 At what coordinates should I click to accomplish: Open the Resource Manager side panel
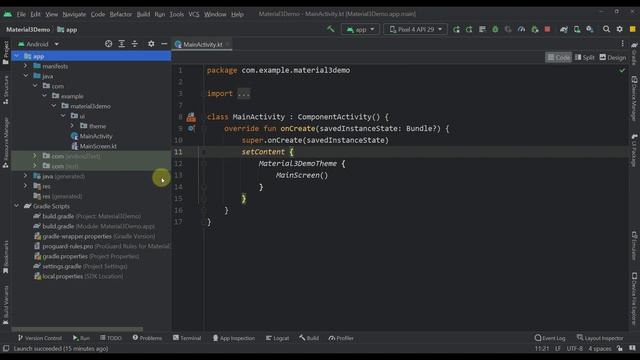coord(6,142)
